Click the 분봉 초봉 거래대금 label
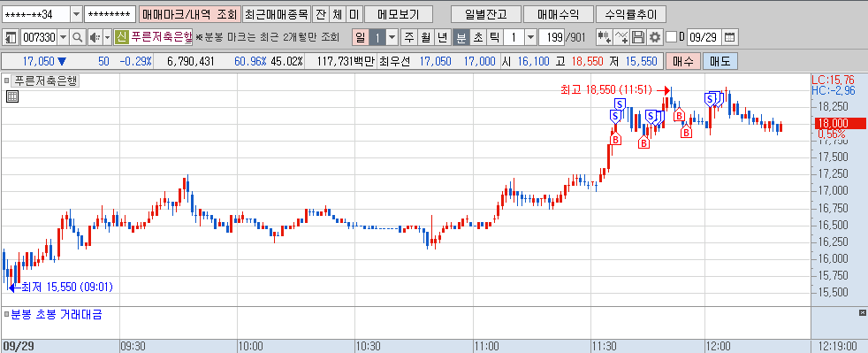The image size is (868, 353). pyautogui.click(x=57, y=315)
